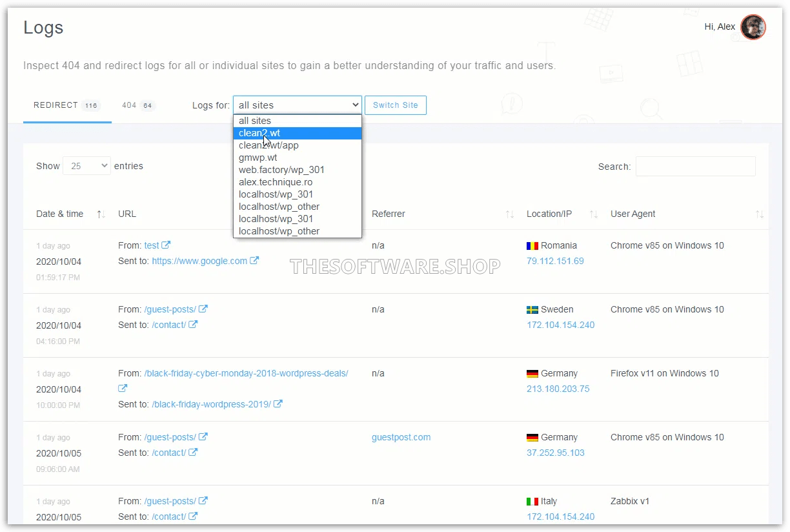Click sort arrows beside Location/IP header

click(594, 214)
